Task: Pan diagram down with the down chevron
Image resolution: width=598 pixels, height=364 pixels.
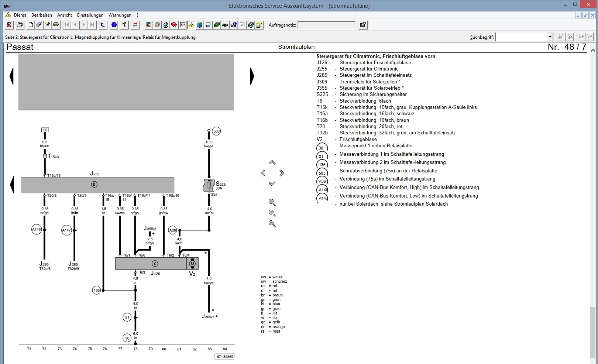Action: point(272,183)
